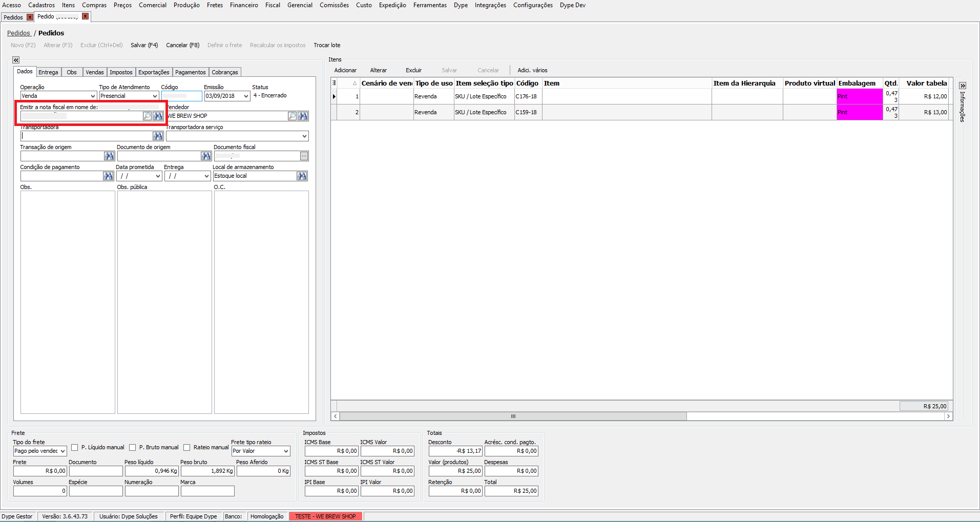Image resolution: width=980 pixels, height=522 pixels.
Task: Click the Vendedor binoculars search icon
Action: (303, 116)
